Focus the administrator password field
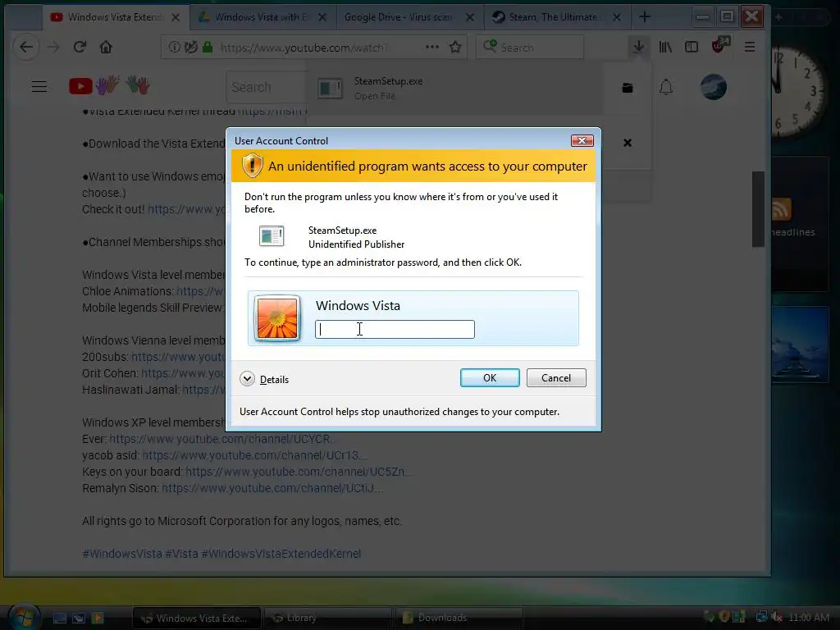840x630 pixels. (395, 329)
